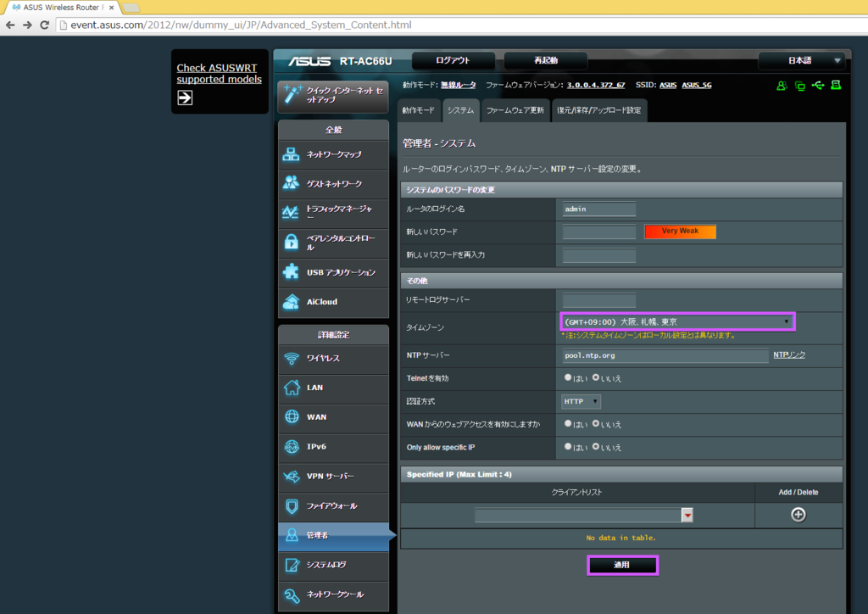Select いいえ for Only allow specific IP
The width and height of the screenshot is (868, 614).
(x=596, y=446)
